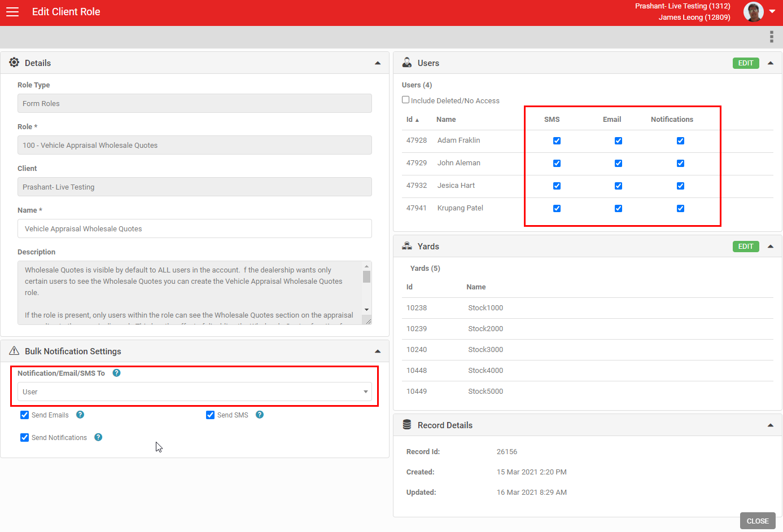Collapse the Details panel
The image size is (783, 532).
pyautogui.click(x=378, y=63)
